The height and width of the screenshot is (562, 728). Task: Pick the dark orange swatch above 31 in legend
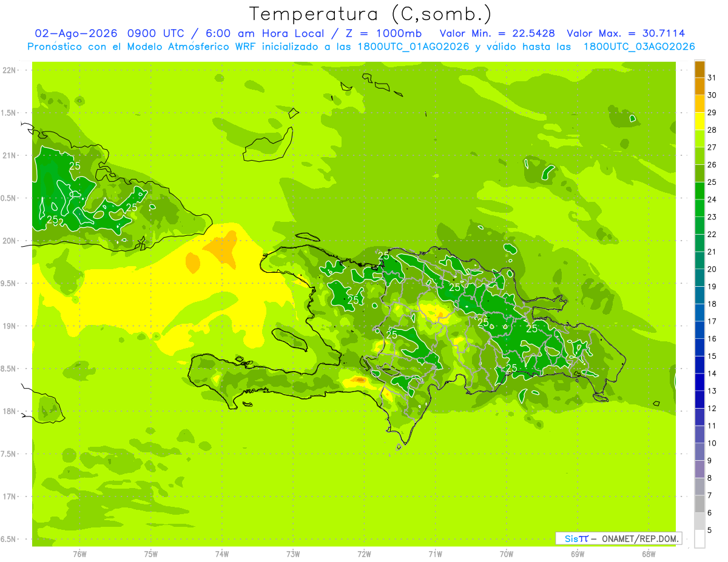point(700,69)
